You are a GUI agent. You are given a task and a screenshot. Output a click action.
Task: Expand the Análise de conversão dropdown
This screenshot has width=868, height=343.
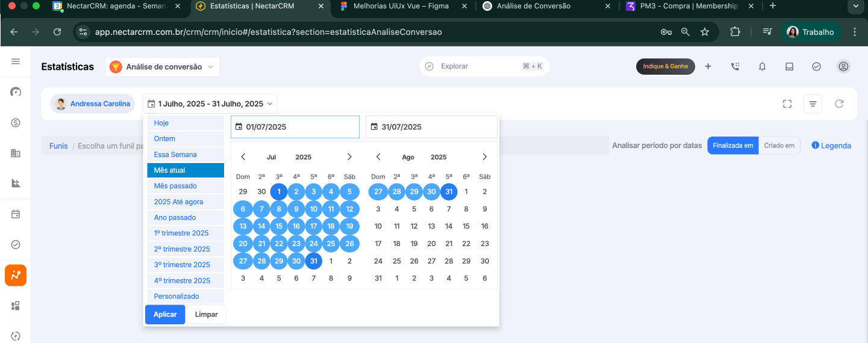[x=163, y=67]
